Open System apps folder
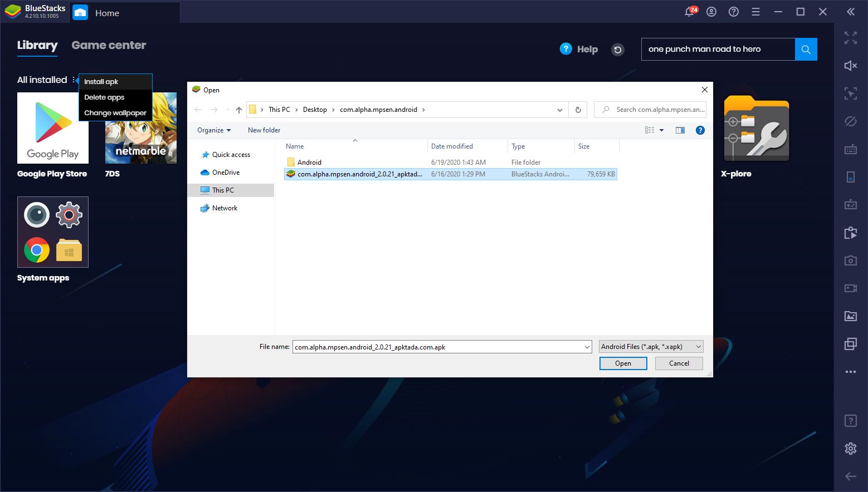This screenshot has height=492, width=868. click(52, 232)
